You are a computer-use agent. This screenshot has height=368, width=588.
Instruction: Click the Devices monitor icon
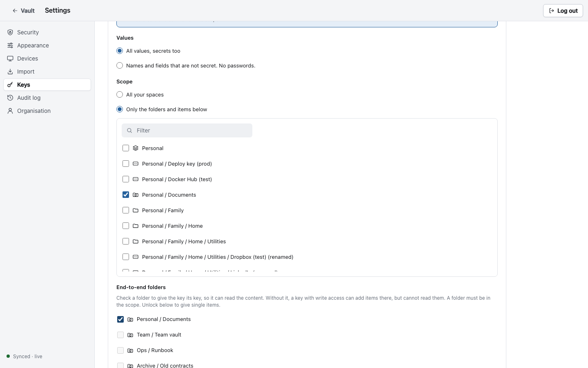(x=10, y=58)
